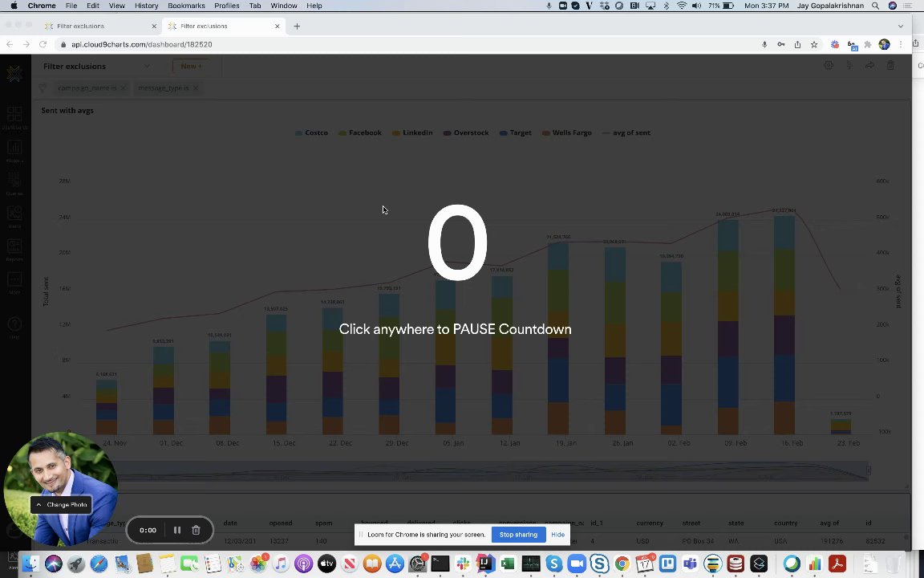Delete the Loom recording with trash icon
The height and width of the screenshot is (578, 924).
click(197, 530)
